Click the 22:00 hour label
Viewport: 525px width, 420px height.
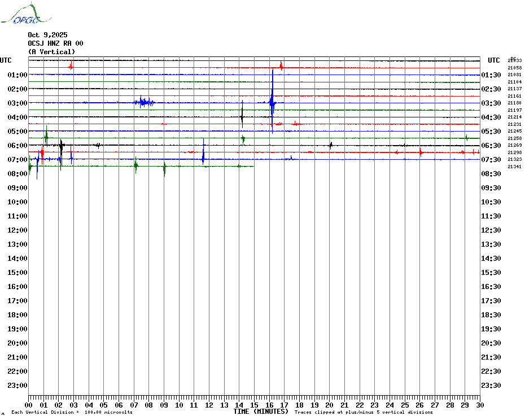pyautogui.click(x=17, y=371)
